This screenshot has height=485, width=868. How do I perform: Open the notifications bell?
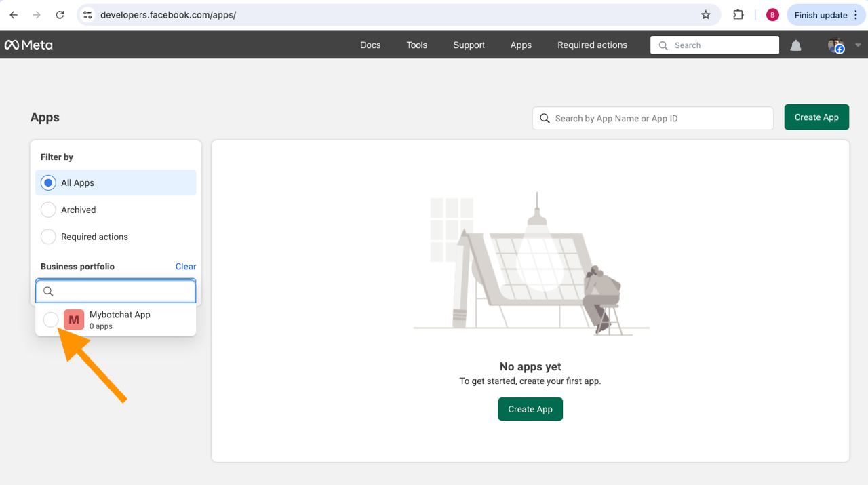pyautogui.click(x=795, y=45)
